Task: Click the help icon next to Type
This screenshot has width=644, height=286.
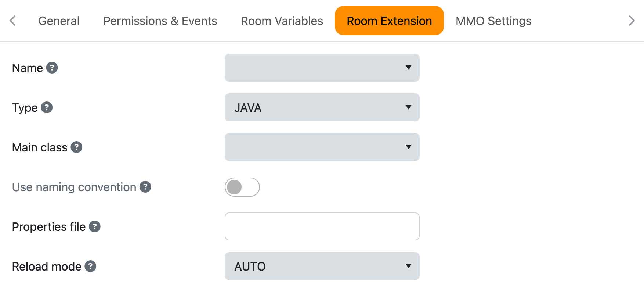Action: (x=46, y=107)
